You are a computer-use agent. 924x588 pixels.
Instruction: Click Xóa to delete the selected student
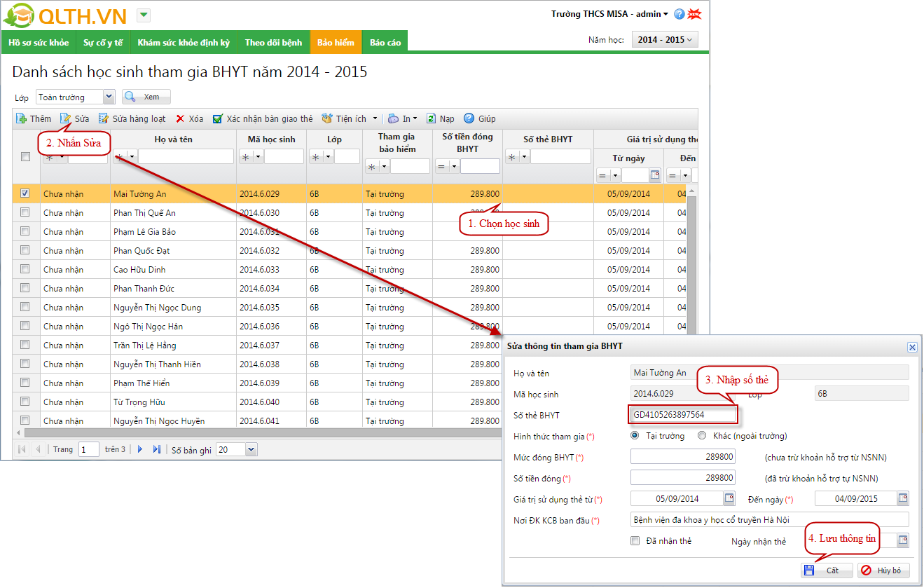pyautogui.click(x=189, y=118)
